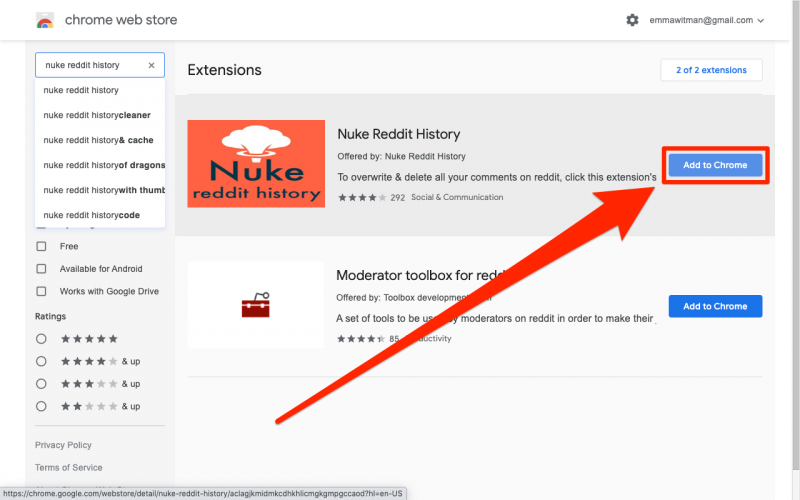The image size is (800, 500).
Task: Enable the Works with Google Drive checkbox
Action: [41, 291]
